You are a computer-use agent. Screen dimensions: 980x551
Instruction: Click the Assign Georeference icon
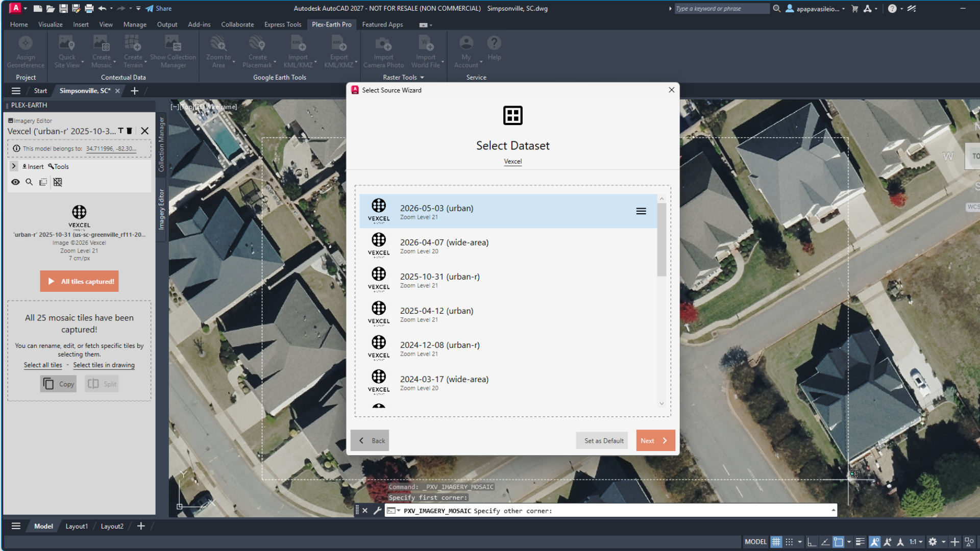pos(26,43)
